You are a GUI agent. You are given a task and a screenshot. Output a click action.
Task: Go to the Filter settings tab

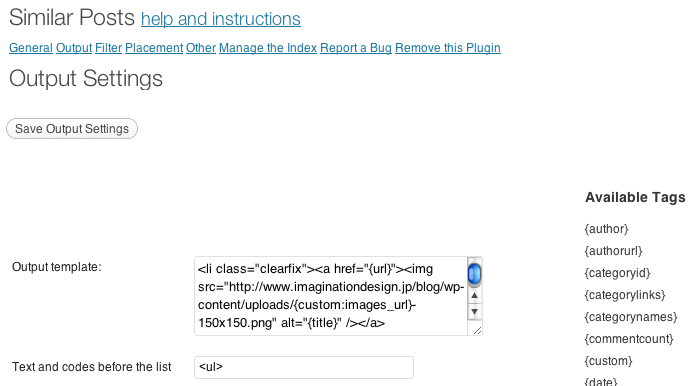tap(108, 48)
